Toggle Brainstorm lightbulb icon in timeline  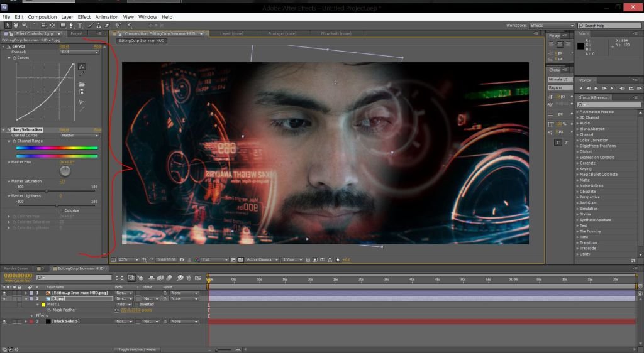pyautogui.click(x=180, y=278)
